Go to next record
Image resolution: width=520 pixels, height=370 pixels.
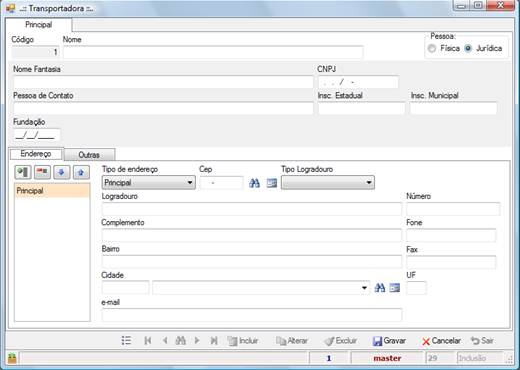(x=197, y=341)
